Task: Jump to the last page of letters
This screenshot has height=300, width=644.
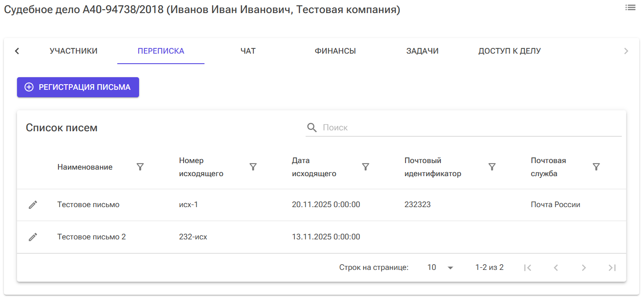Action: pyautogui.click(x=612, y=267)
